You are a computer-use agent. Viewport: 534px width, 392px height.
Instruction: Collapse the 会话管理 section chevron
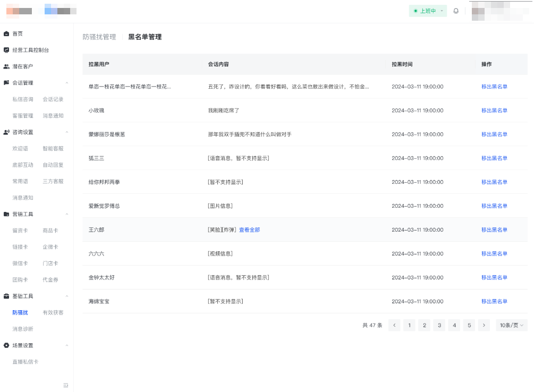[x=67, y=83]
